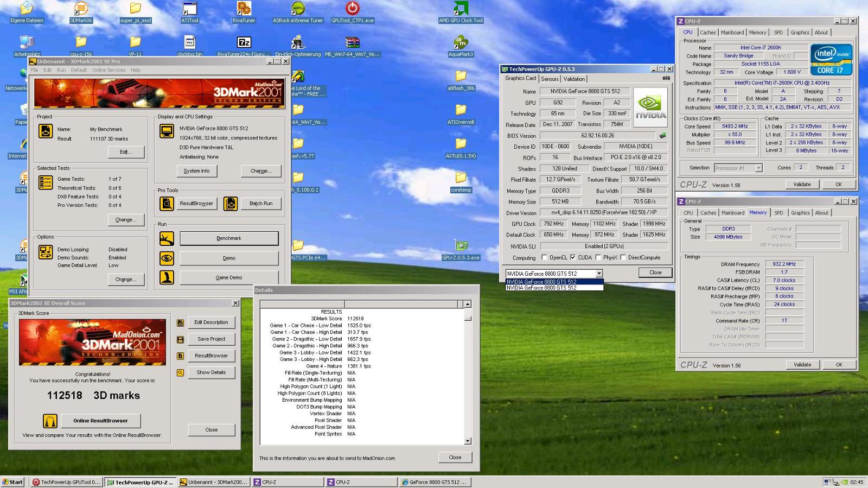Screen dimensions: 868x488
Task: Click the Batch Run icon in Pro Tools
Action: pyautogui.click(x=231, y=204)
